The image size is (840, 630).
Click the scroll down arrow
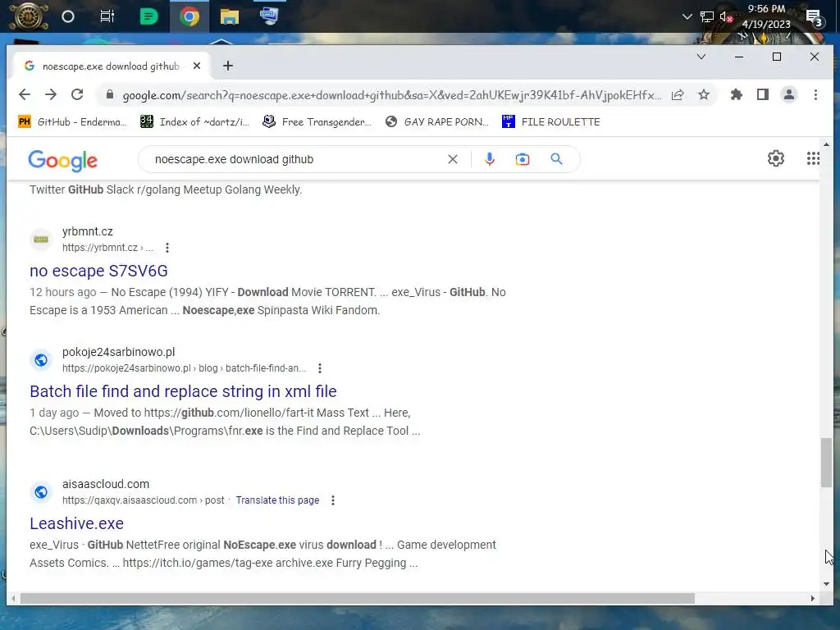click(x=826, y=583)
